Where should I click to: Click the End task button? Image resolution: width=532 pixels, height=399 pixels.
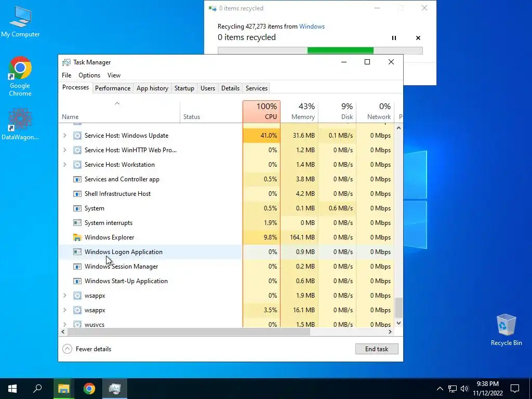[x=377, y=349]
